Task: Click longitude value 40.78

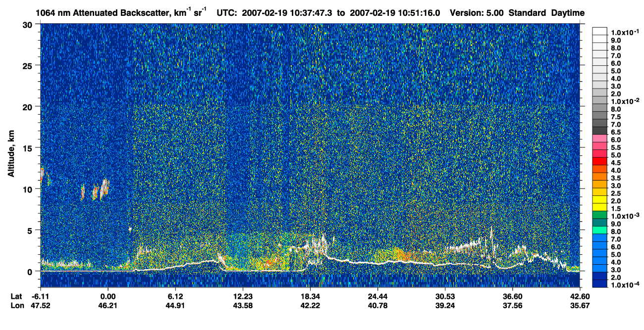Action: tap(377, 305)
